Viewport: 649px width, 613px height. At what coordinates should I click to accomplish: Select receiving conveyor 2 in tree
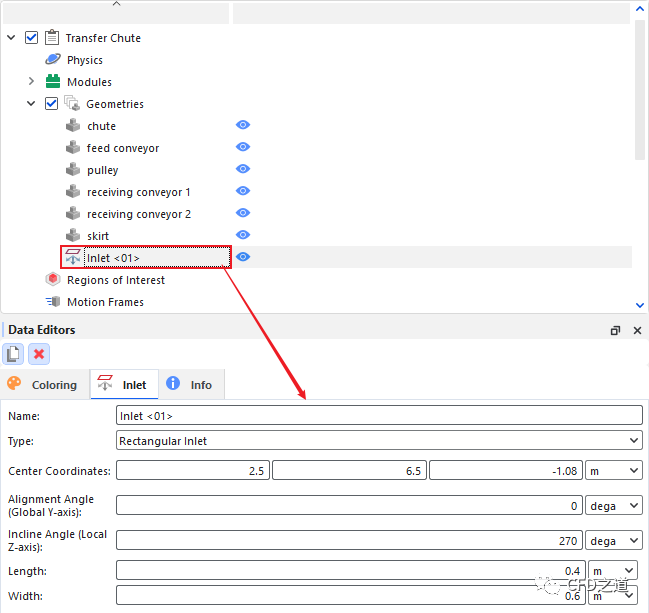click(x=138, y=214)
